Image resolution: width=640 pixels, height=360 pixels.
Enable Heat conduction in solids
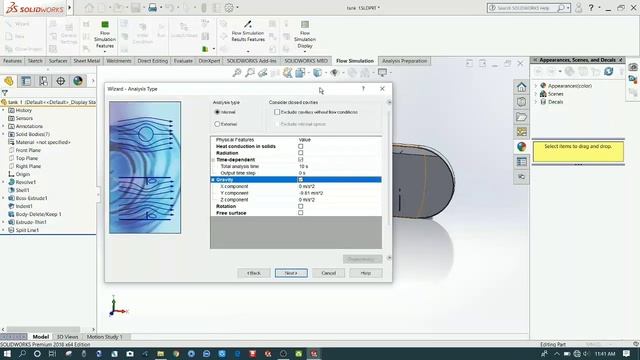pyautogui.click(x=301, y=146)
